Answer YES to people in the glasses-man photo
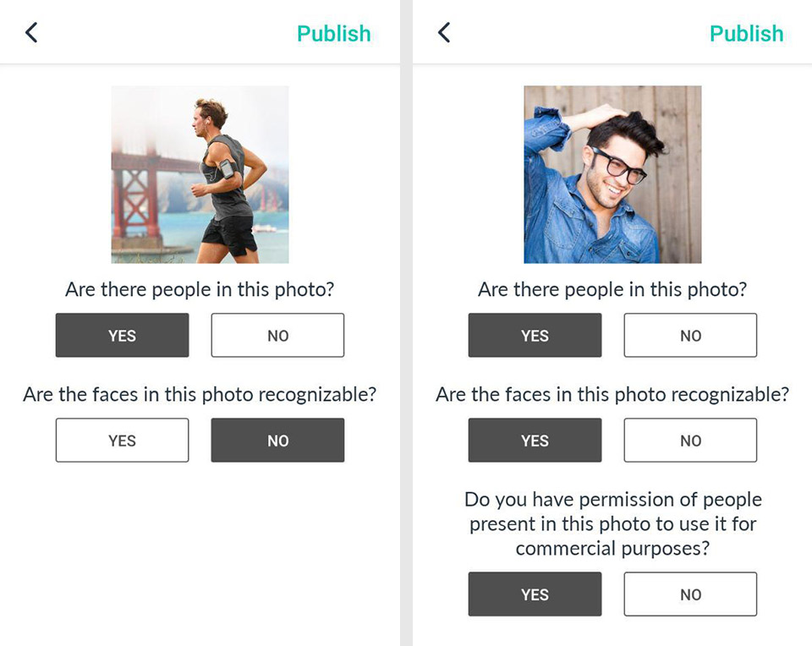This screenshot has width=812, height=646. [x=535, y=336]
